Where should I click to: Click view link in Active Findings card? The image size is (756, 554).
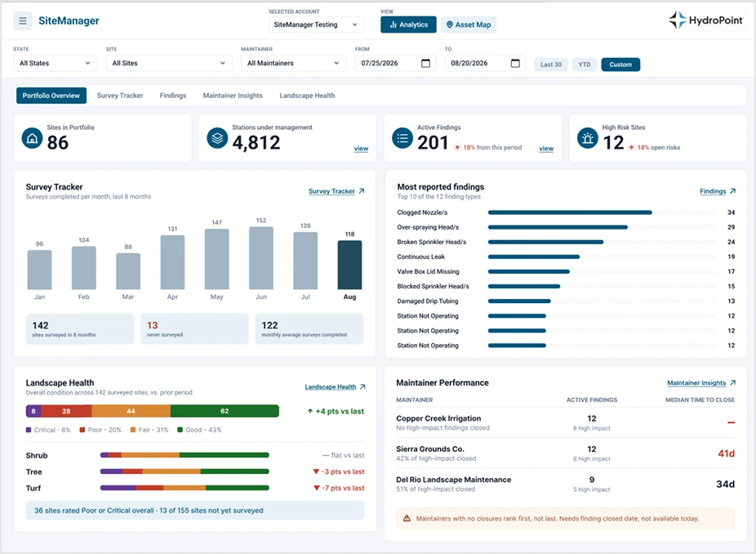point(546,149)
